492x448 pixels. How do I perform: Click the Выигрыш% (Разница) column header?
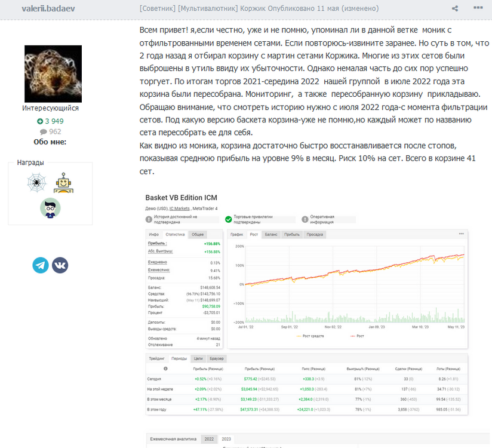tap(363, 369)
